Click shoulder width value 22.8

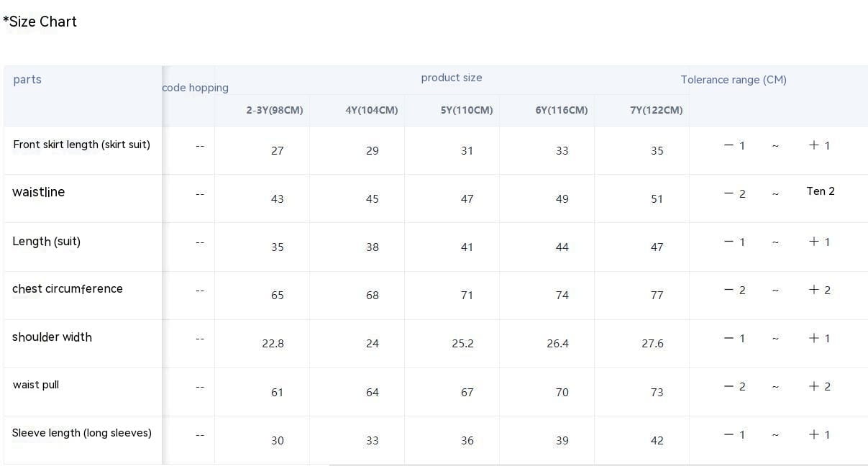(273, 344)
